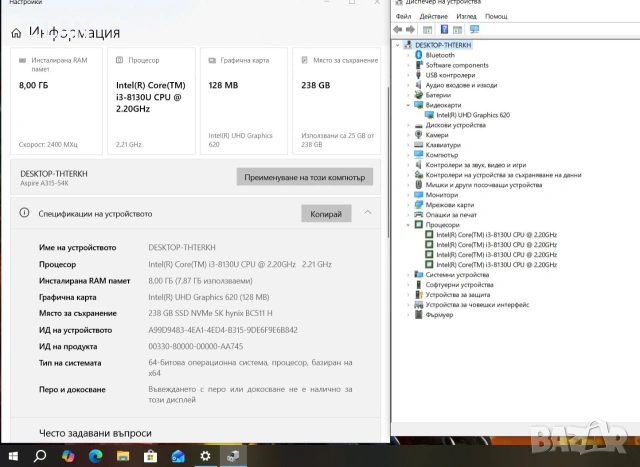
Task: Expand the USB контролери category
Action: tap(408, 75)
